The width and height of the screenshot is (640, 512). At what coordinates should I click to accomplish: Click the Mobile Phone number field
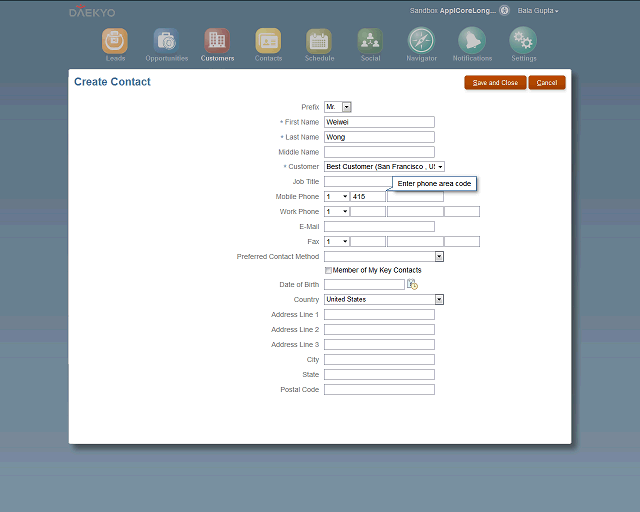415,196
